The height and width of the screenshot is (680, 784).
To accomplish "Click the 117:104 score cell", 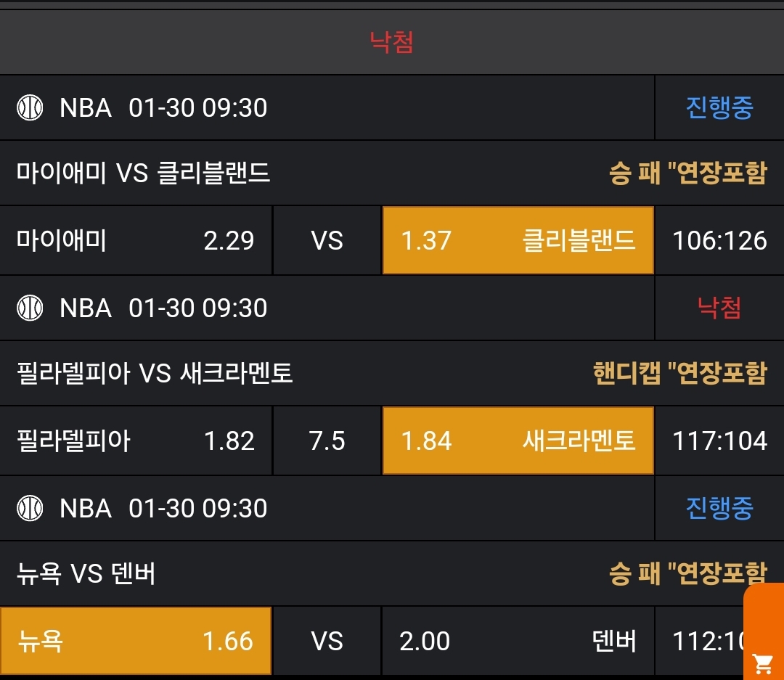I will click(x=719, y=441).
